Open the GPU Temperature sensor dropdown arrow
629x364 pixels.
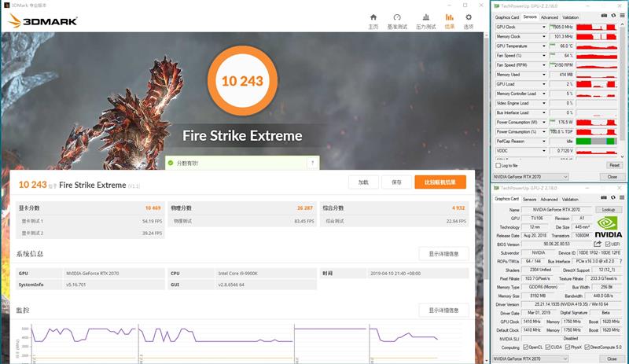(546, 46)
